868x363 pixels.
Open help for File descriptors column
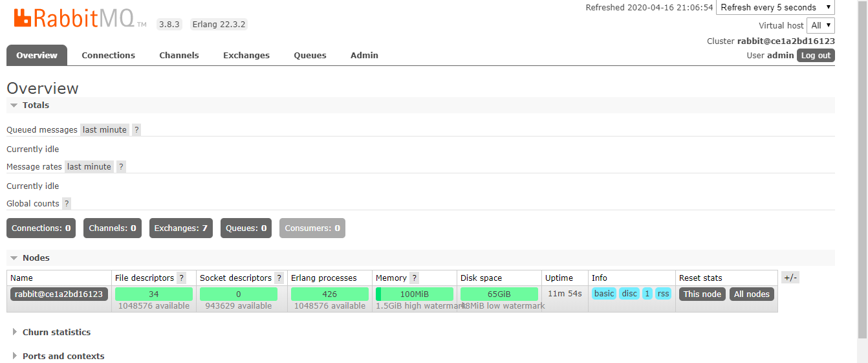pos(182,278)
